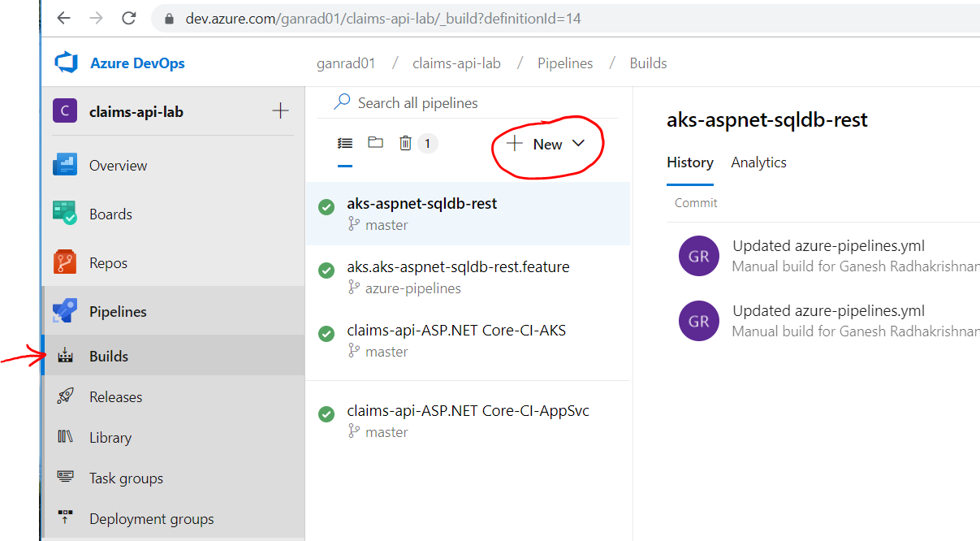This screenshot has height=541, width=980.
Task: Click the browser forward arrow
Action: coord(96,17)
